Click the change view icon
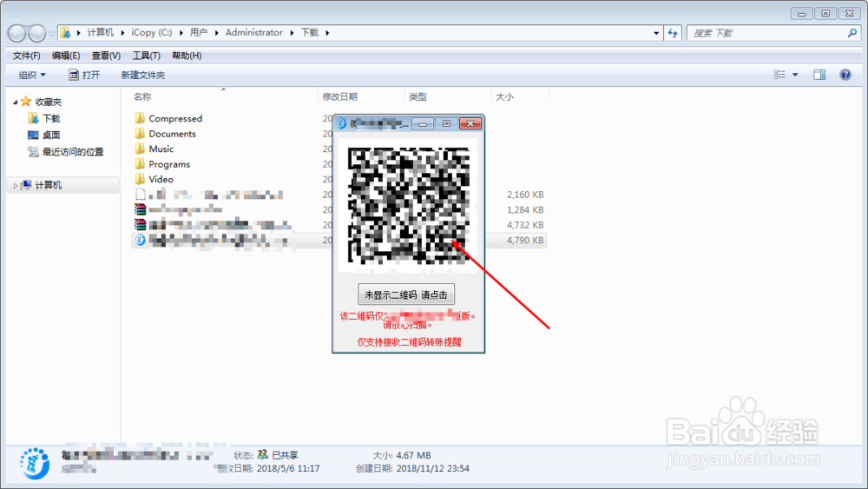The image size is (868, 489). (x=779, y=74)
